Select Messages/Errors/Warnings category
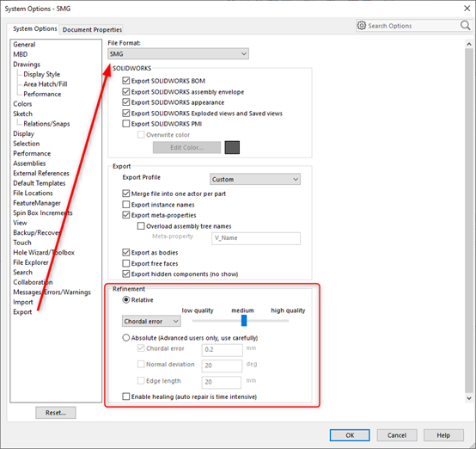This screenshot has width=476, height=449. [x=52, y=292]
